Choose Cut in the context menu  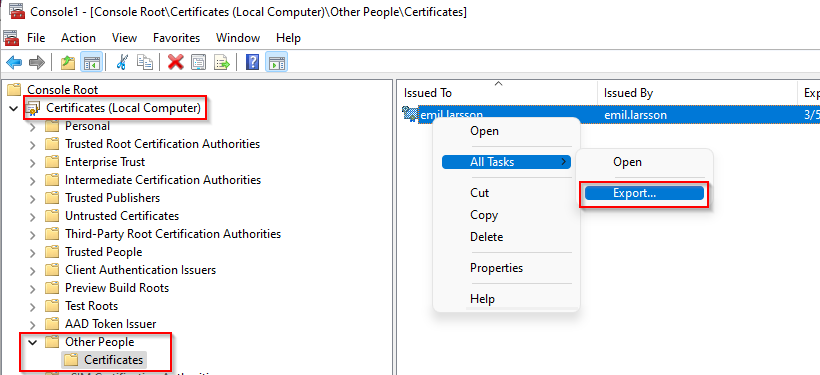pos(506,192)
